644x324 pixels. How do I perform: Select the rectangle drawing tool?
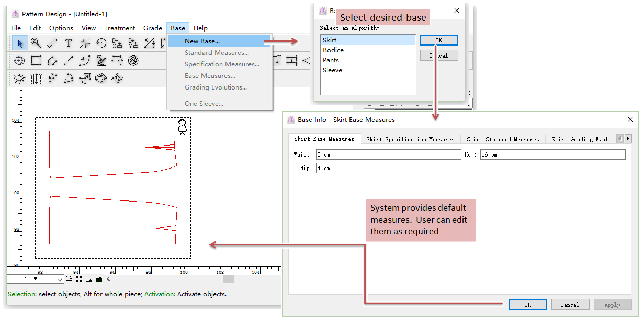click(36, 61)
